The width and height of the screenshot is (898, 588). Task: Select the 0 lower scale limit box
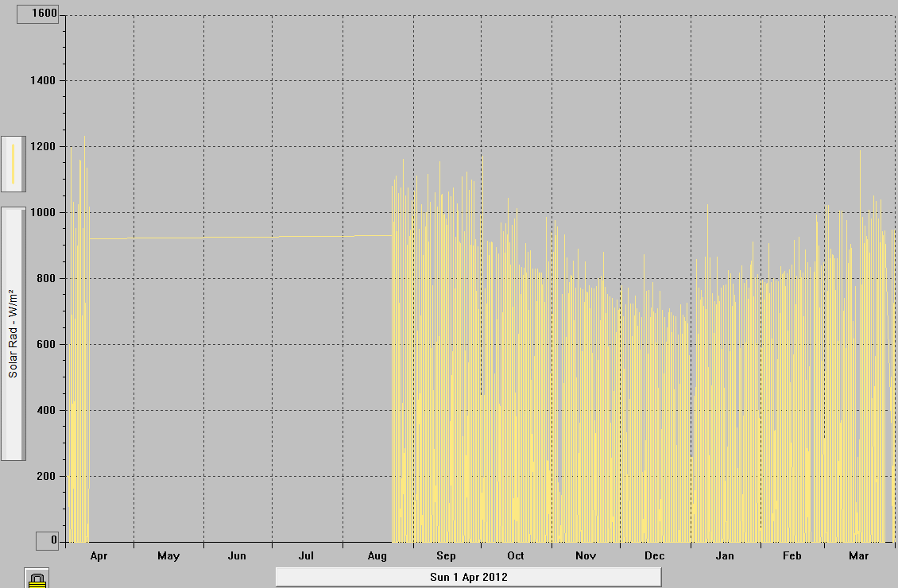47,540
